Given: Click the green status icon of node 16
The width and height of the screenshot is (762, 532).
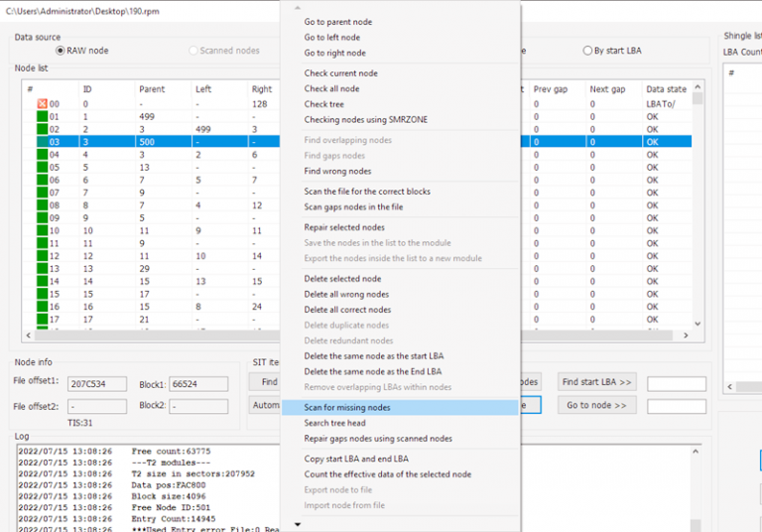Looking at the screenshot, I should coord(42,307).
